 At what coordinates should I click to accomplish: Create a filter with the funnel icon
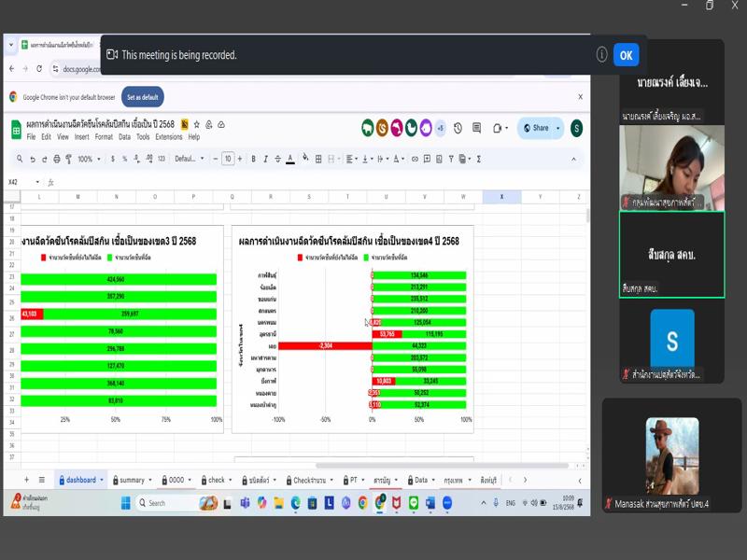pyautogui.click(x=451, y=159)
